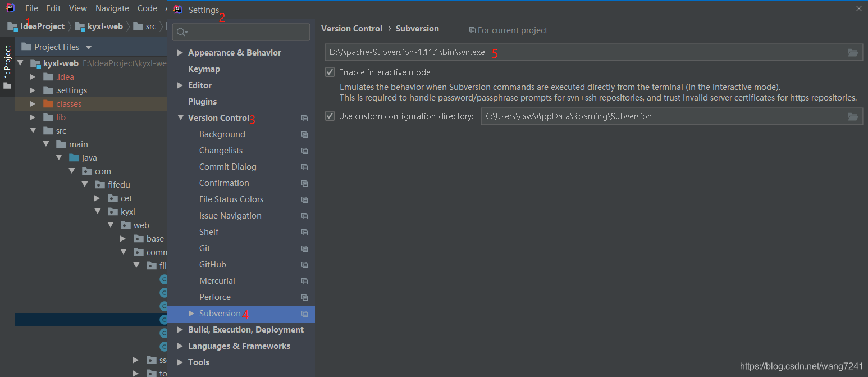
Task: Open Shelf settings page
Action: tap(209, 232)
